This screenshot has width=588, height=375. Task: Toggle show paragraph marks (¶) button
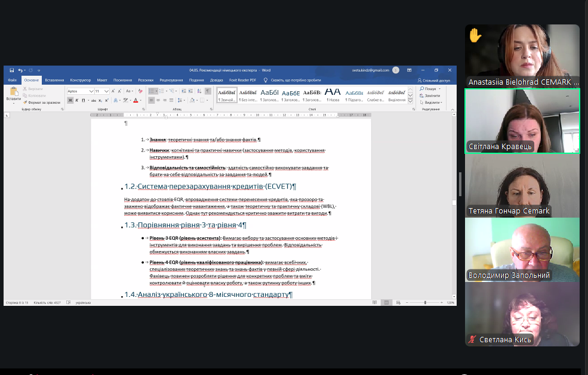pos(208,91)
